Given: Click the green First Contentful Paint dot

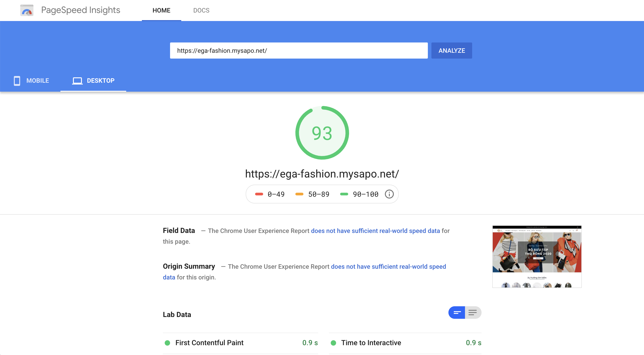Looking at the screenshot, I should pyautogui.click(x=167, y=343).
